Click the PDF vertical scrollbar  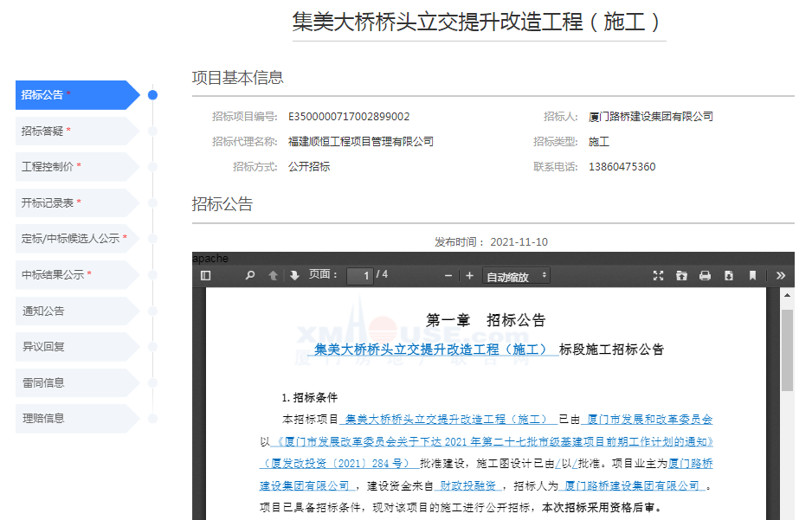click(x=787, y=350)
